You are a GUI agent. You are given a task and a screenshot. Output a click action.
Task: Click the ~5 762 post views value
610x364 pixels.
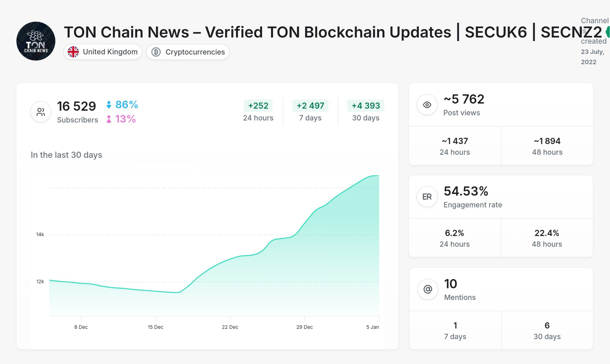click(464, 99)
